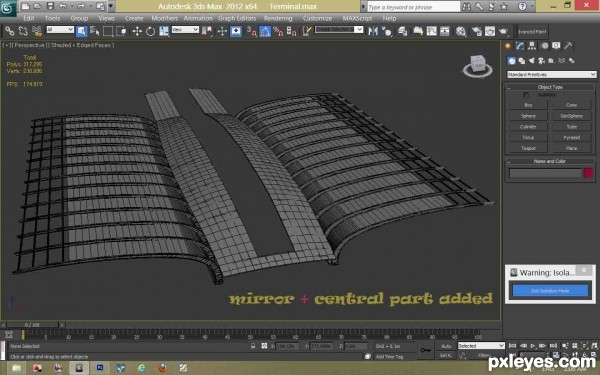
Task: Create a Teapot primitive
Action: pyautogui.click(x=528, y=148)
